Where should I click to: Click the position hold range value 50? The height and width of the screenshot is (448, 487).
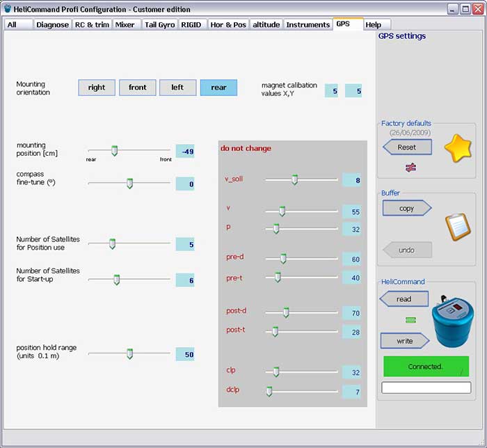pyautogui.click(x=185, y=354)
